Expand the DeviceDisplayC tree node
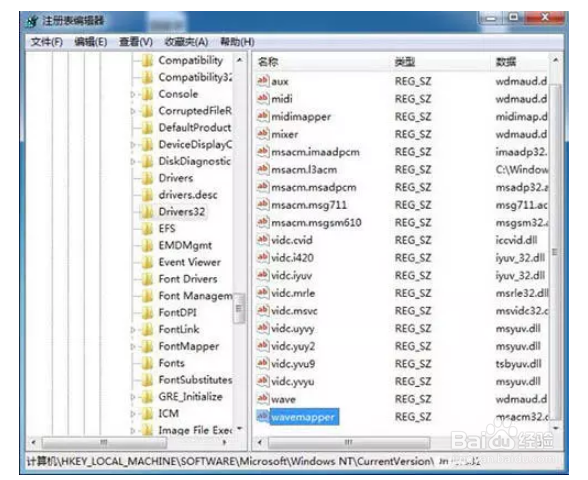 coord(133,145)
